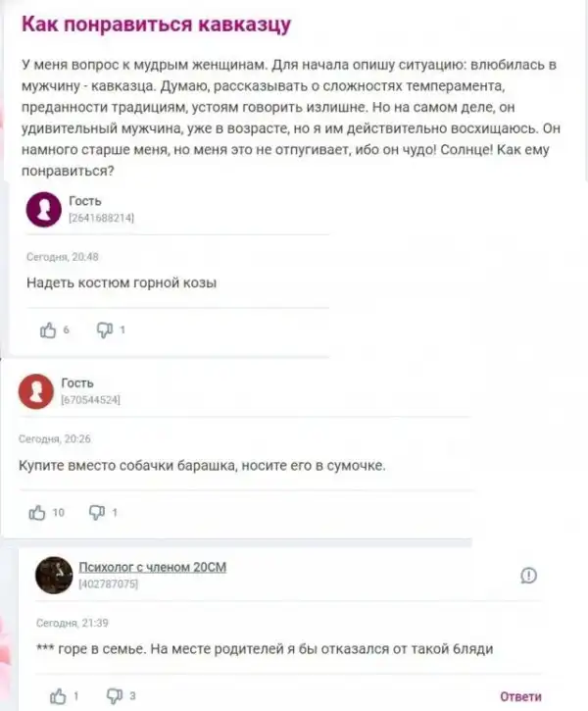Like the mountain goat costume comment
The width and height of the screenshot is (588, 711).
tap(48, 330)
